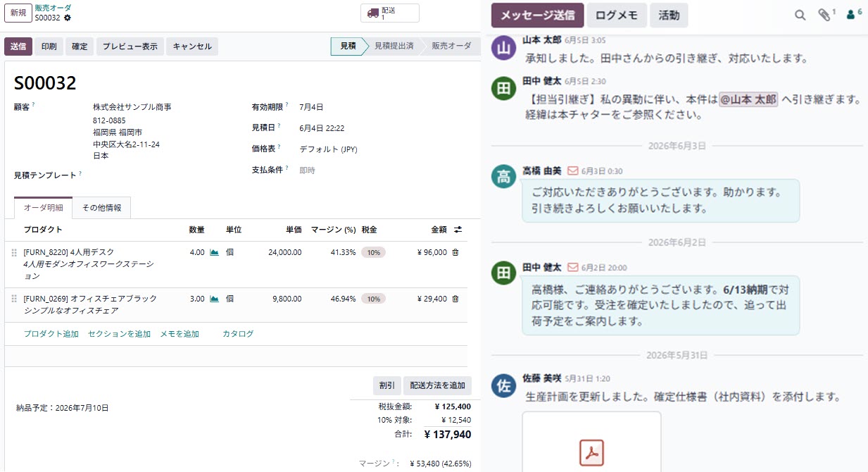868x472 pixels.
Task: Click the 個 unit of オフィスチェアブラック
Action: [x=229, y=299]
